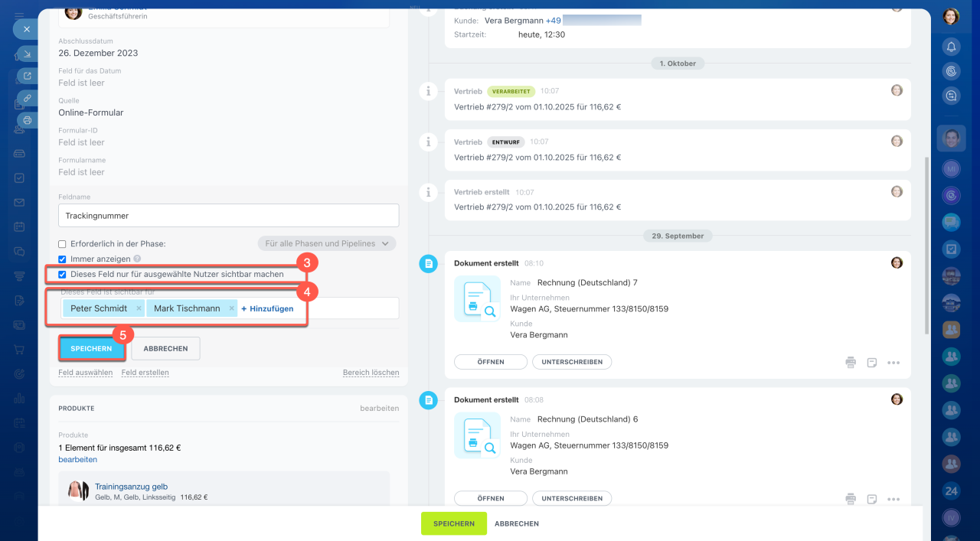Click the Feldname input with 'Trackingnummer'

(228, 216)
